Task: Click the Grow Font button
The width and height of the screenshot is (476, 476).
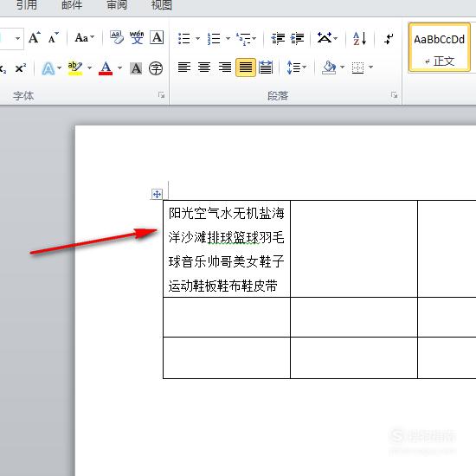Action: pos(35,38)
